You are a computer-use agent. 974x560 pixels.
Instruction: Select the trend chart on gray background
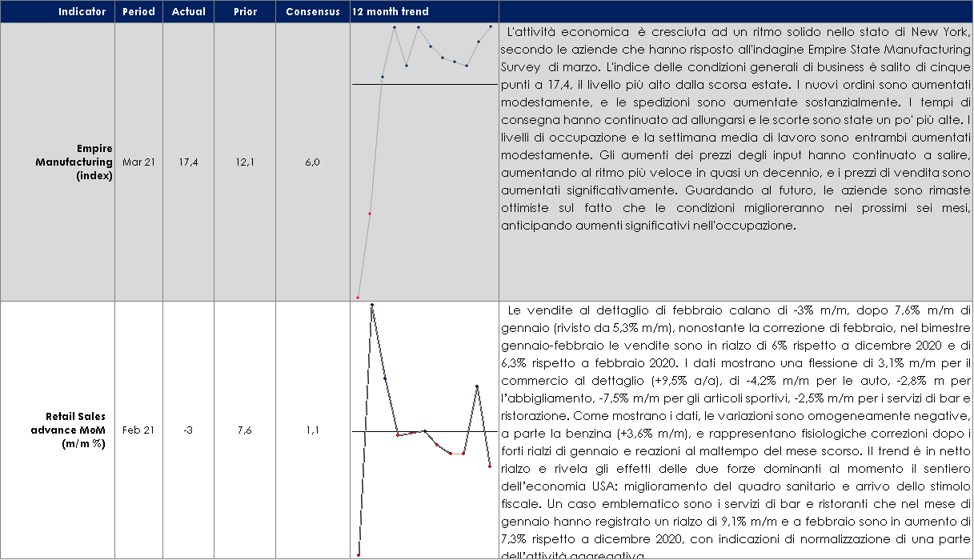point(424,162)
